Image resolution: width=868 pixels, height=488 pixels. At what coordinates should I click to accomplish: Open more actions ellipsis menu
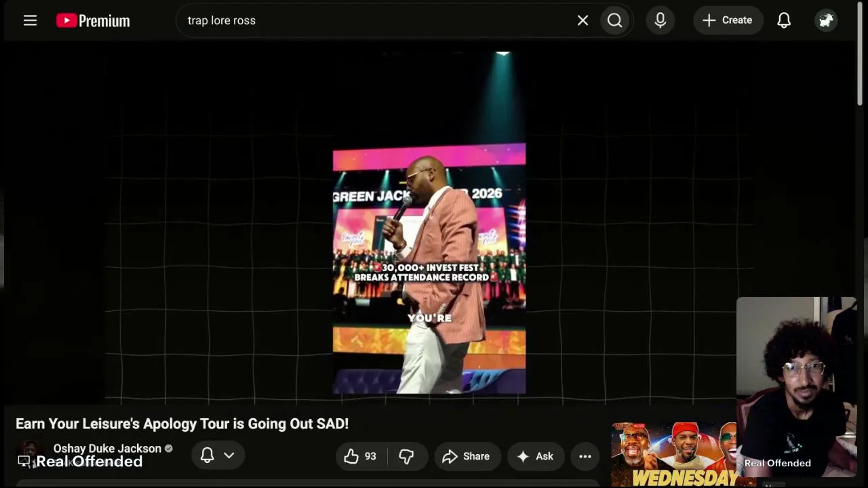pos(585,456)
